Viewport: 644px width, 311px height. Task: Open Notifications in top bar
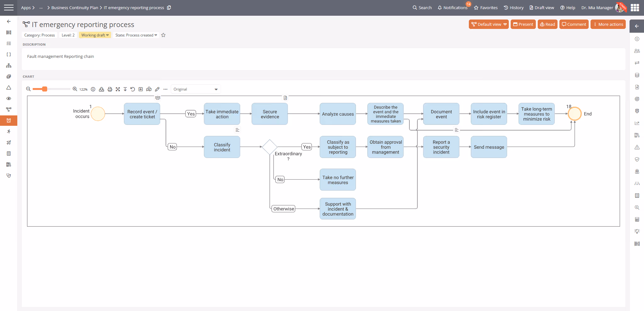coord(452,8)
